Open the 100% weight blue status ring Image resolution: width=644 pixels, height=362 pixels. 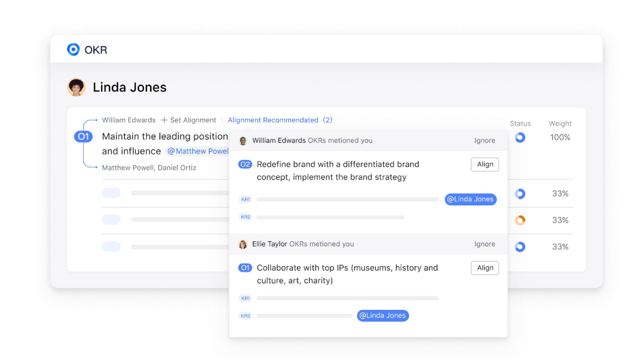pos(520,137)
